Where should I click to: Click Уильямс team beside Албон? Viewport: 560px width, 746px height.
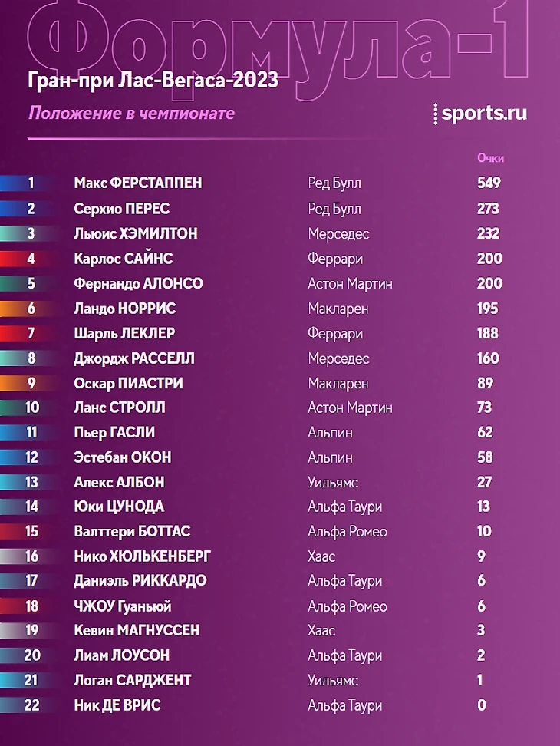coord(333,483)
